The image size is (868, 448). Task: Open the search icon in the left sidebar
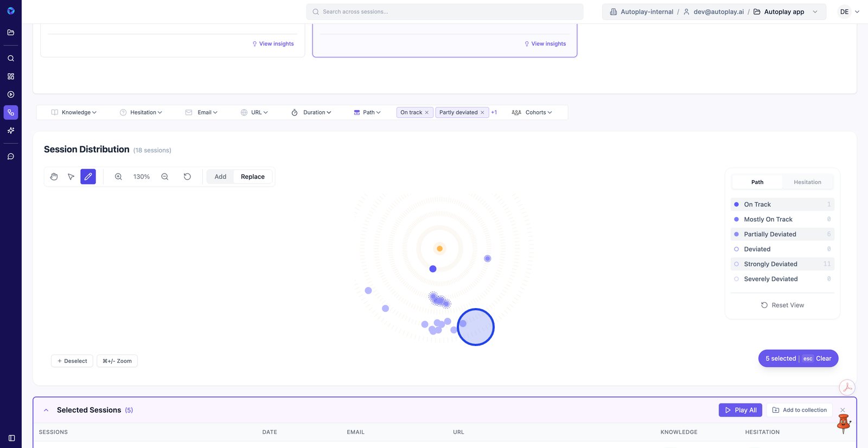(11, 59)
